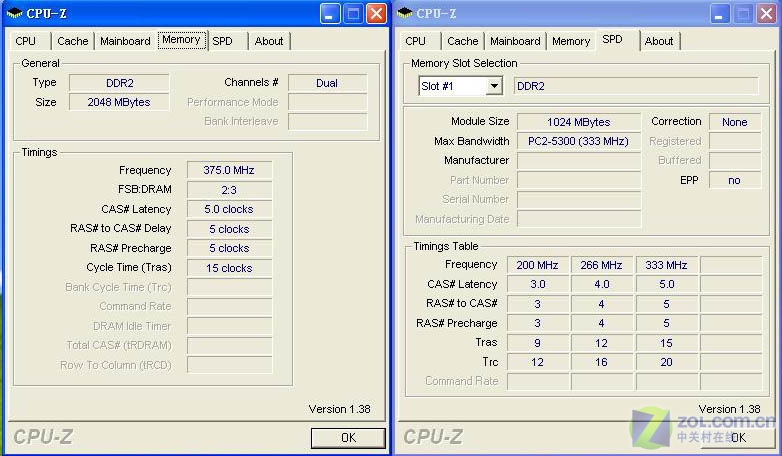
Task: Open SPD tab in left CPU-Z window
Action: pyautogui.click(x=222, y=41)
